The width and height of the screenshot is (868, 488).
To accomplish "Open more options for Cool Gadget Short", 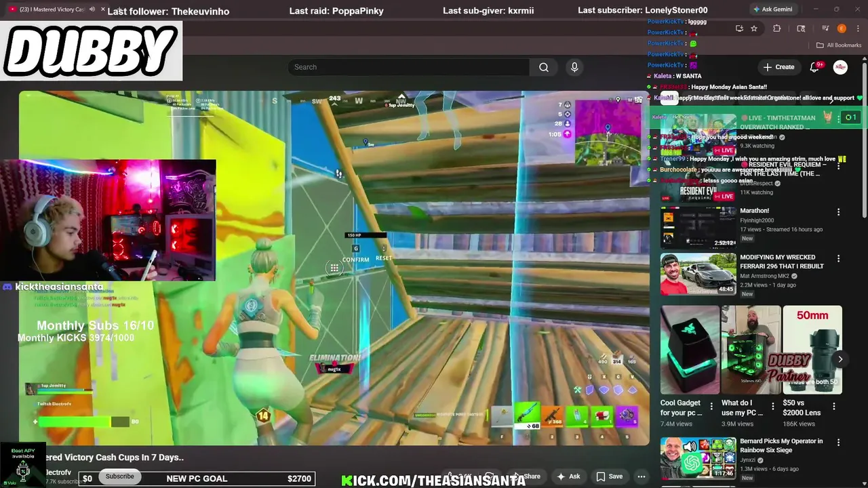I will [x=711, y=407].
